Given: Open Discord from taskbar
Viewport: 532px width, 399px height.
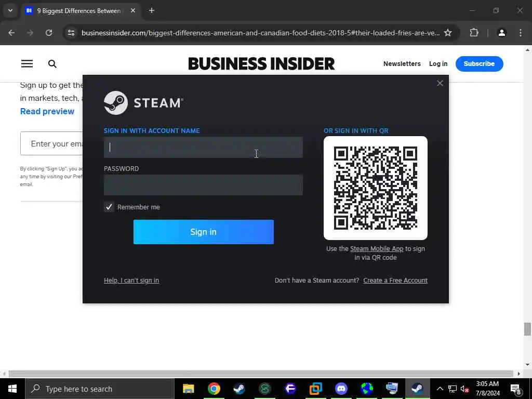Looking at the screenshot, I should point(341,389).
